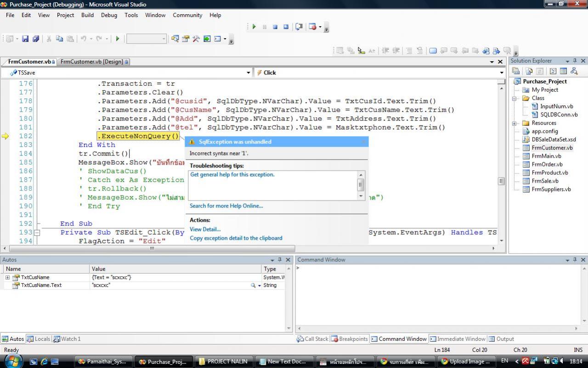This screenshot has height=368, width=588.
Task: Open the Debug menu
Action: tap(109, 15)
